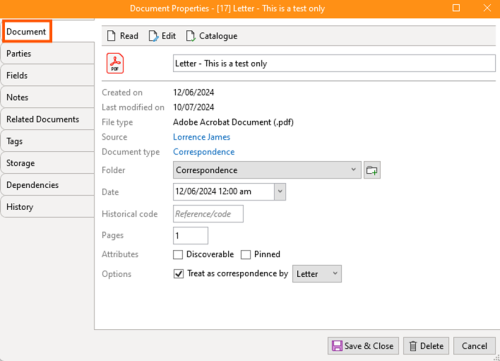The height and width of the screenshot is (361, 500).
Task: Close the Document Properties window
Action: (x=487, y=8)
